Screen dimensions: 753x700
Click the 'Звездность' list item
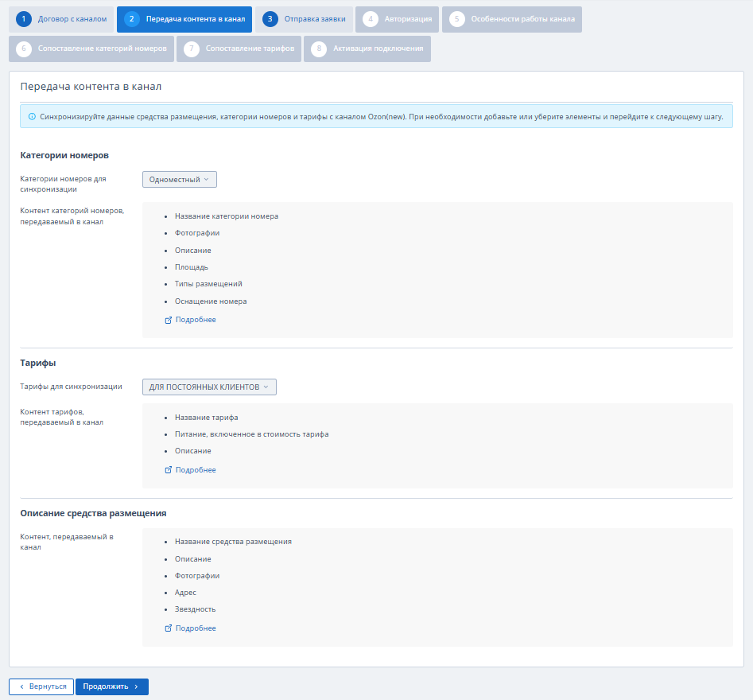coord(195,609)
